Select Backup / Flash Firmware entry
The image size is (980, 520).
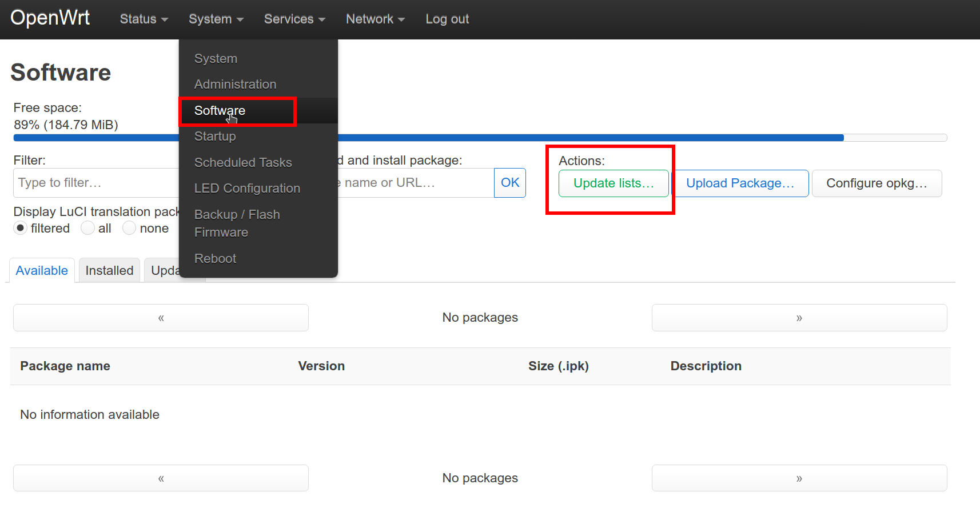coord(237,223)
